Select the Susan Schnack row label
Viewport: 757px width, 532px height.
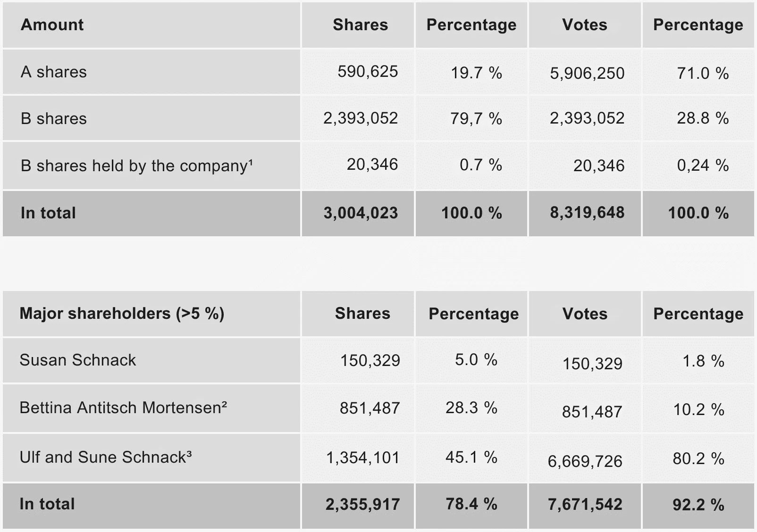[x=78, y=360]
